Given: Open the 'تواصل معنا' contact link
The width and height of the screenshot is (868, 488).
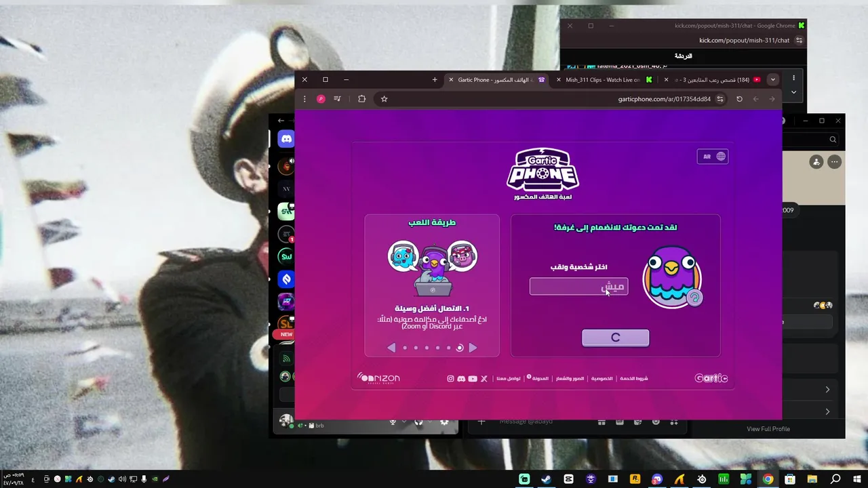Looking at the screenshot, I should (x=509, y=378).
